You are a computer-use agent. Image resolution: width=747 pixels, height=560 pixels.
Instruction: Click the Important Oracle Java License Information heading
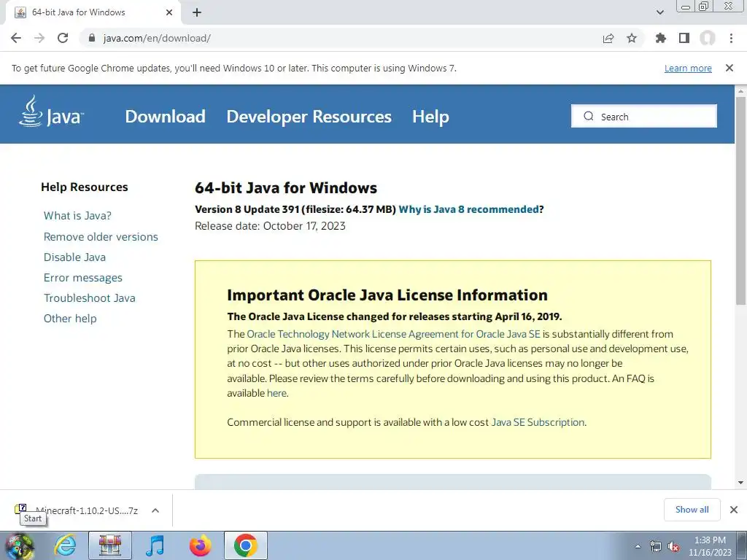click(387, 295)
